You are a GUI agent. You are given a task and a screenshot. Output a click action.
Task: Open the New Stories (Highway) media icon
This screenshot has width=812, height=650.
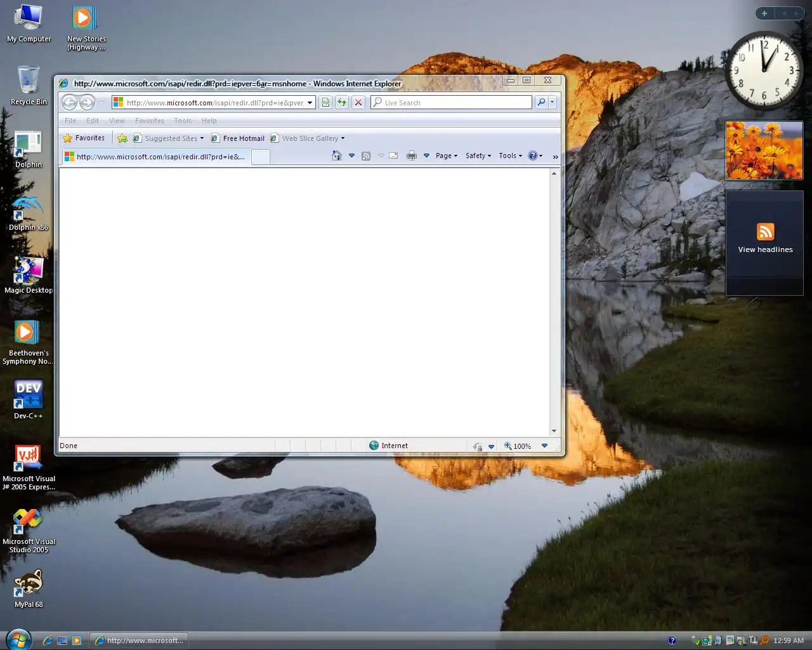tap(86, 28)
